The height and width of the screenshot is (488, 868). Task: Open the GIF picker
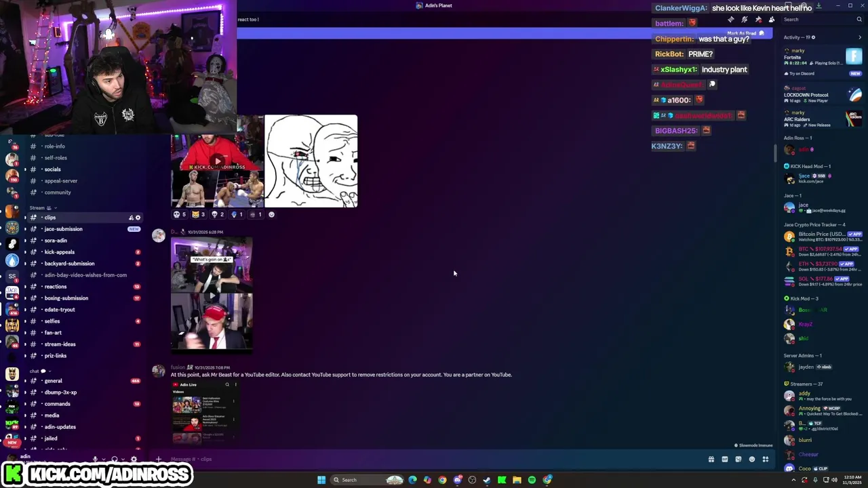(x=725, y=460)
